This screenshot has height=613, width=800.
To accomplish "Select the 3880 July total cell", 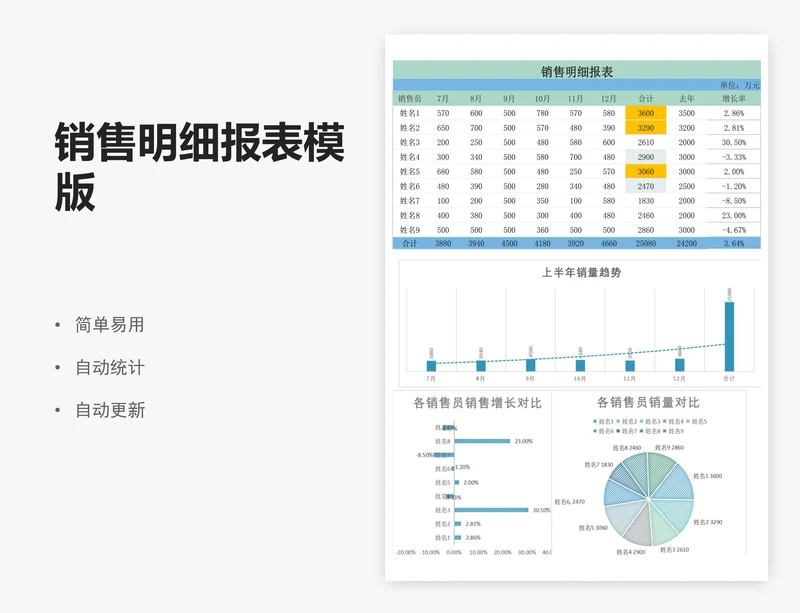I will (x=443, y=243).
